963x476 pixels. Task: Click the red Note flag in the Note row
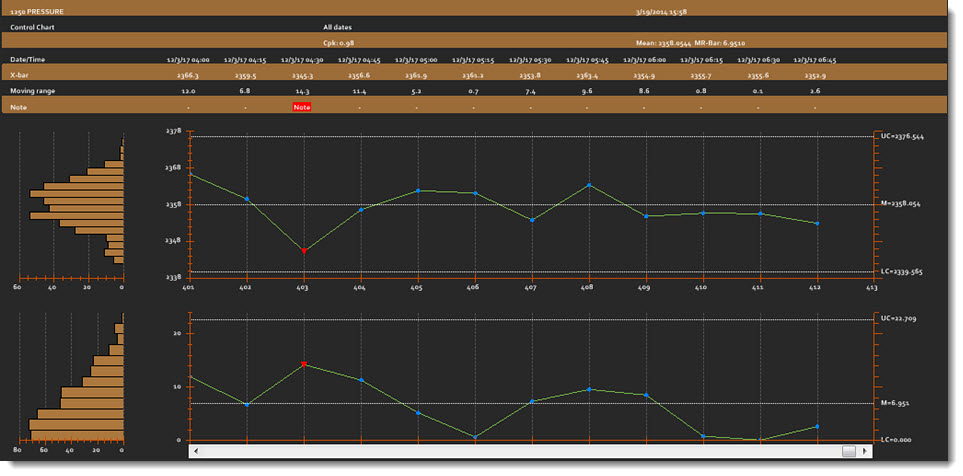[302, 106]
